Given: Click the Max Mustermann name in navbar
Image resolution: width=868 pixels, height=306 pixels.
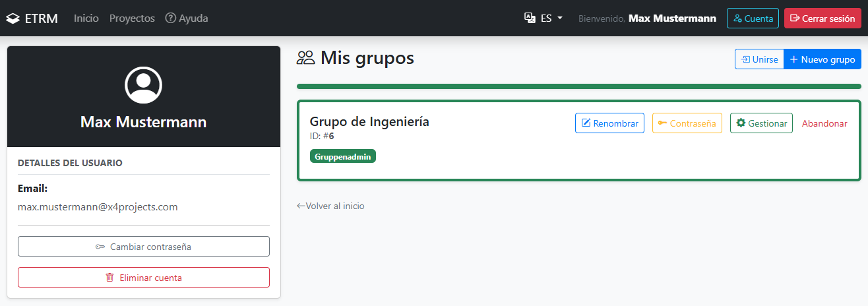Looking at the screenshot, I should tap(672, 18).
